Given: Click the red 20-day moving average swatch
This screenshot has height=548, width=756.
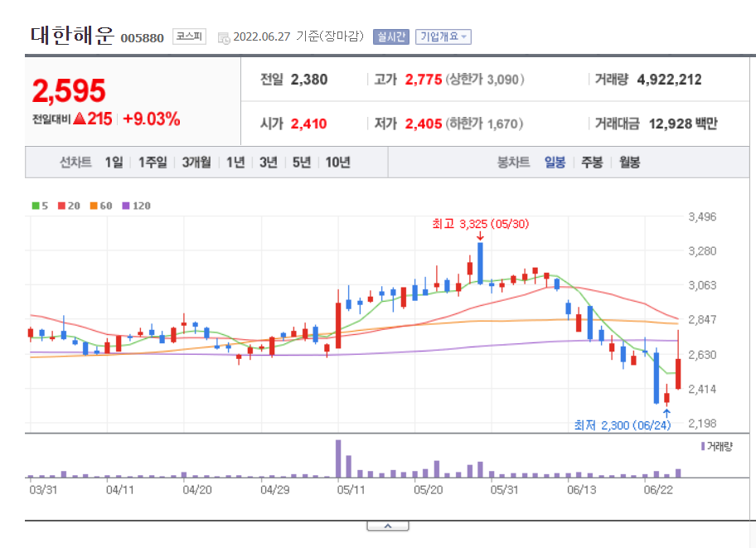Looking at the screenshot, I should click(x=61, y=206).
